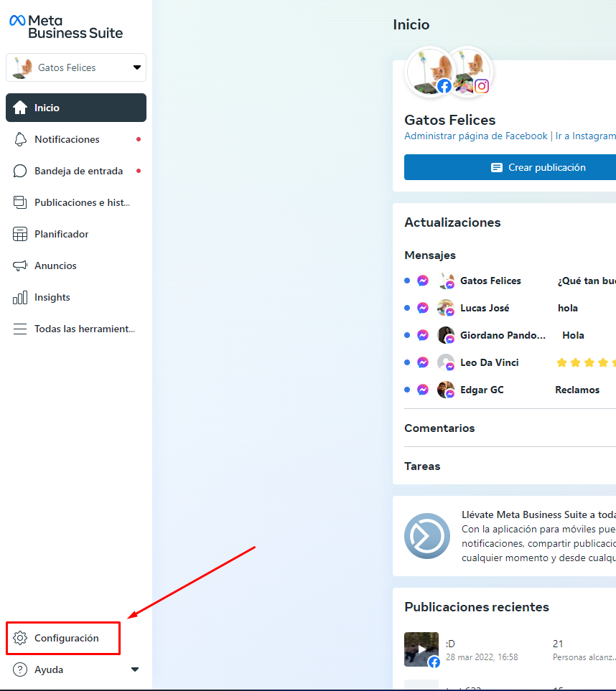Click the Meta infinity logo icon
This screenshot has width=616, height=691.
pyautogui.click(x=17, y=20)
